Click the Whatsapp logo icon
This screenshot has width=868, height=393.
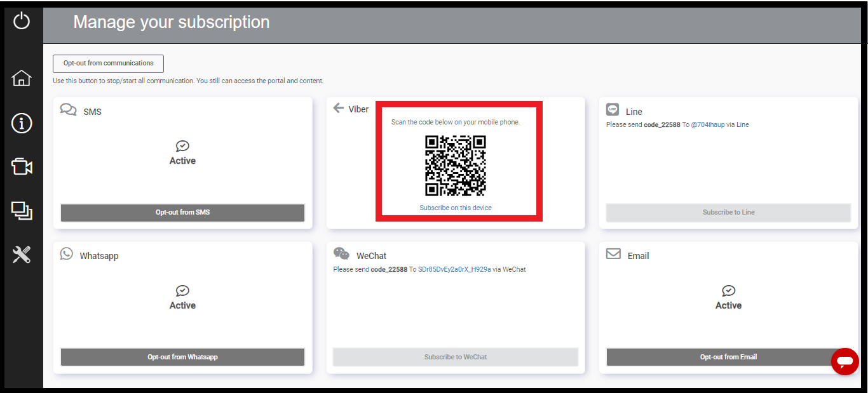(x=67, y=254)
